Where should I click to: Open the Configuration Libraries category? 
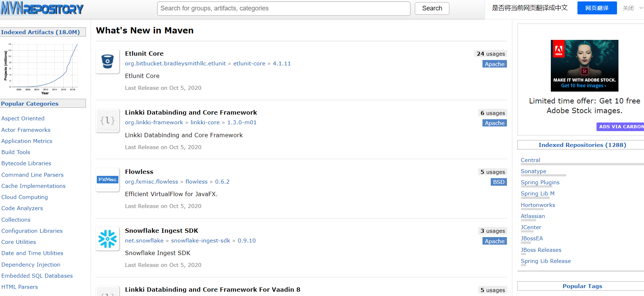(x=32, y=231)
